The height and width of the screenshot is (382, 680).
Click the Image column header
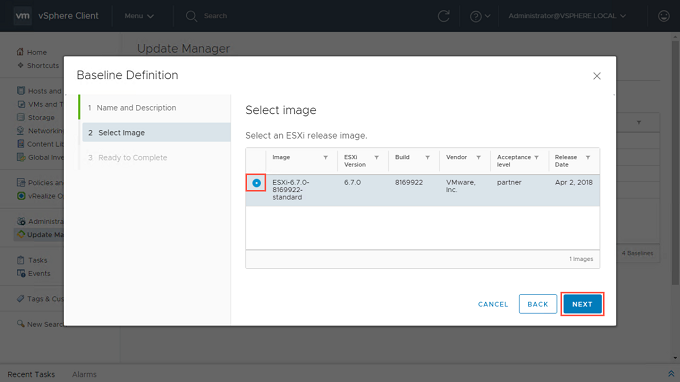coord(281,157)
